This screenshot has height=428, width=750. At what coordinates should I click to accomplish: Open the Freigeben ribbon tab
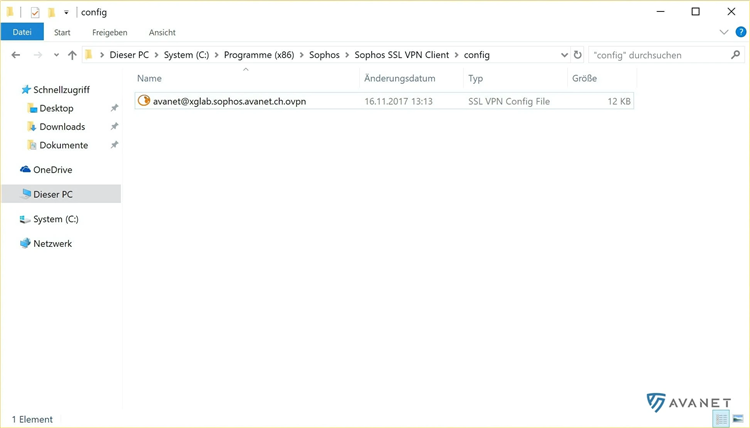110,33
